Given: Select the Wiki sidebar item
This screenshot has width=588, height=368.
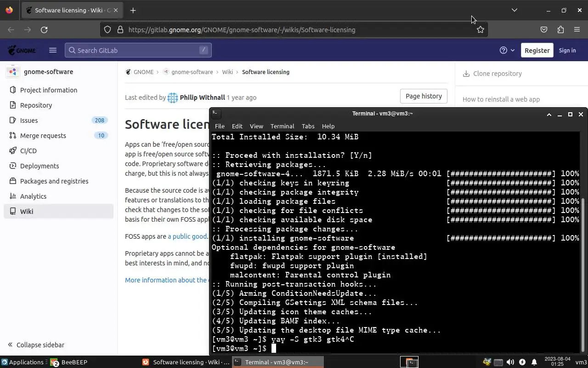Looking at the screenshot, I should point(59,212).
